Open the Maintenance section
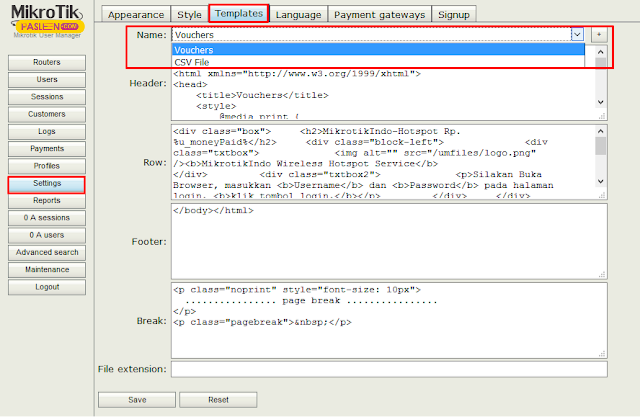Image resolution: width=640 pixels, height=417 pixels. coord(47,270)
